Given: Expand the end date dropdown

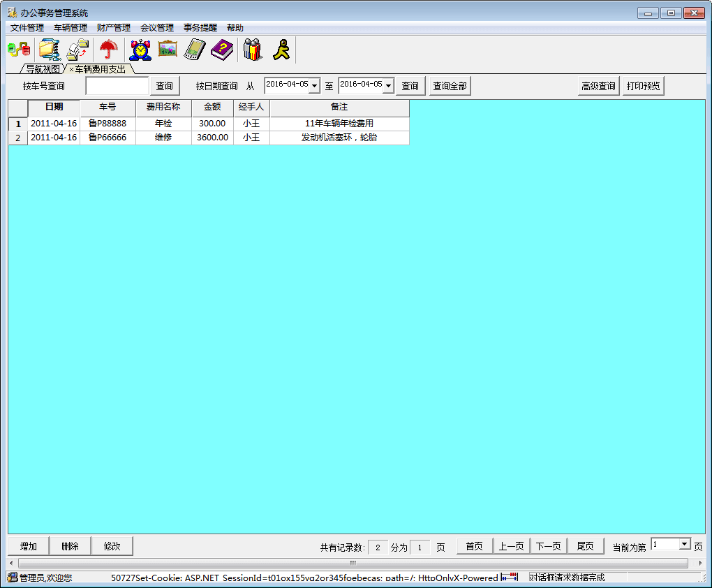Looking at the screenshot, I should coord(388,86).
